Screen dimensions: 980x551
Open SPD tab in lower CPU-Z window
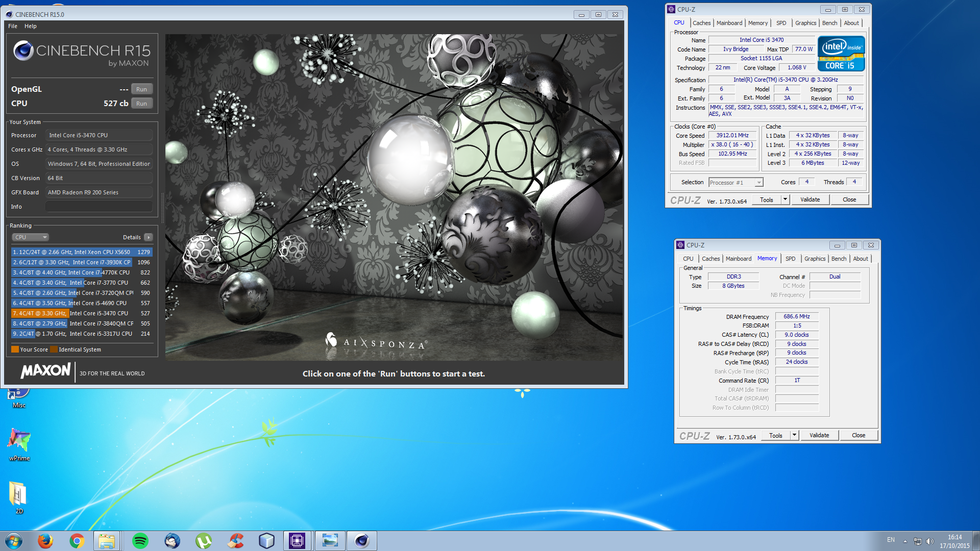[791, 259]
